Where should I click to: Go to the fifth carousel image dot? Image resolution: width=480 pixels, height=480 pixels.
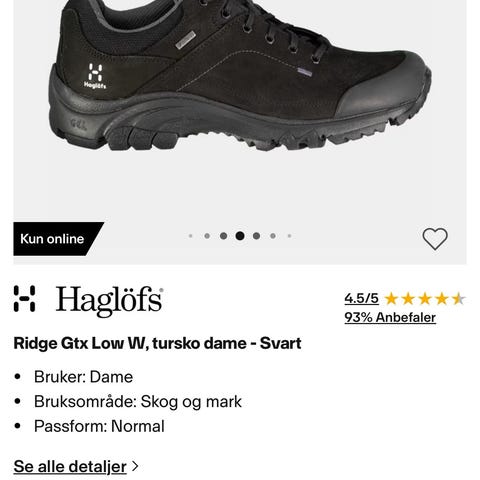point(256,236)
